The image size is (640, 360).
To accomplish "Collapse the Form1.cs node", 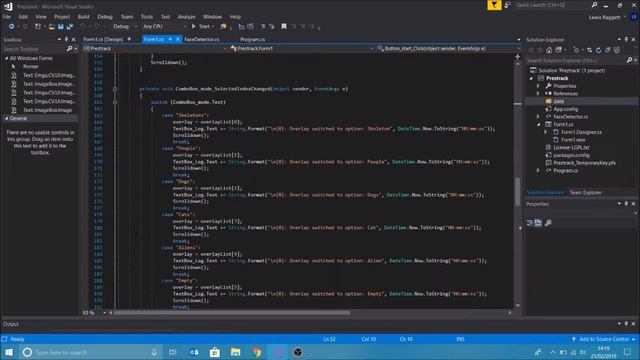I will point(538,124).
